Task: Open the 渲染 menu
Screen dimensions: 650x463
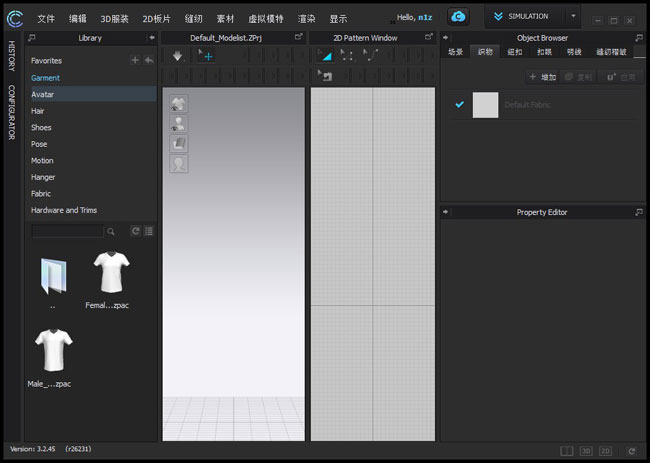Action: coord(306,19)
